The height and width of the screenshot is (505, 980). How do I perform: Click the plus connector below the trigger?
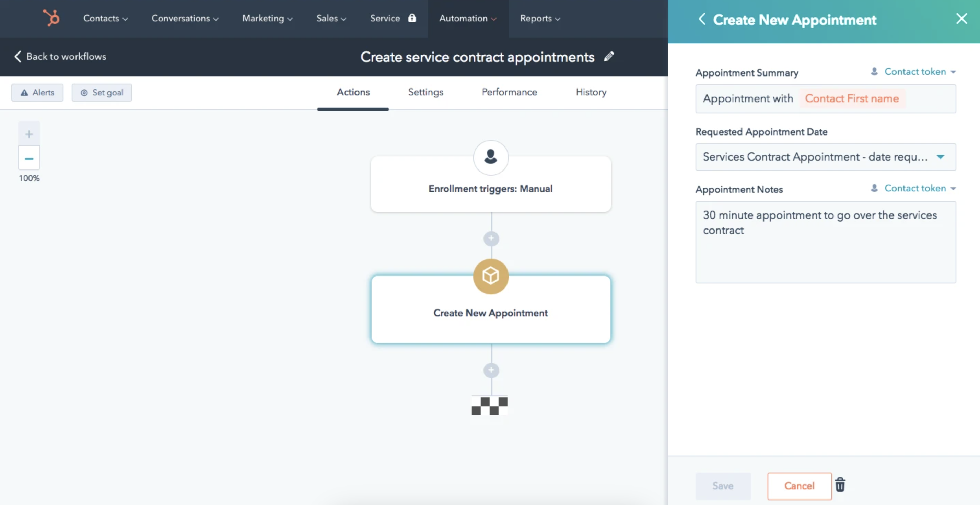[x=491, y=238]
